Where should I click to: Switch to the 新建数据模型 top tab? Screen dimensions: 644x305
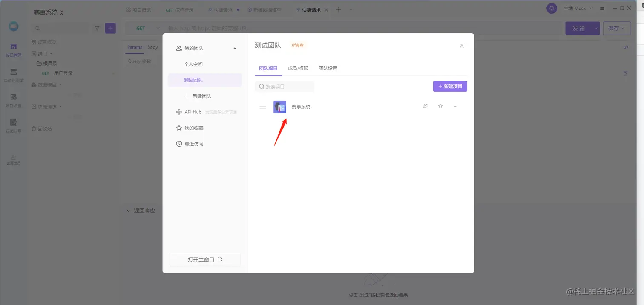[x=264, y=9]
